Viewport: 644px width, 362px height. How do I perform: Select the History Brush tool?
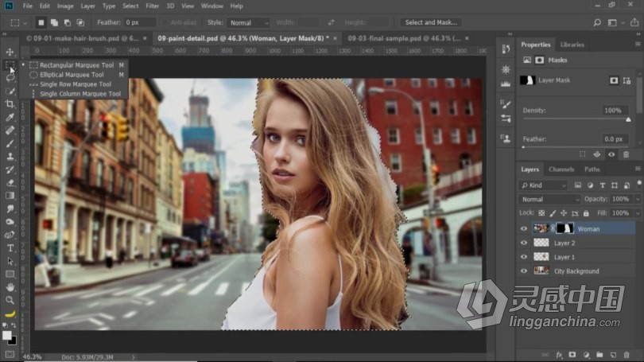tap(10, 169)
